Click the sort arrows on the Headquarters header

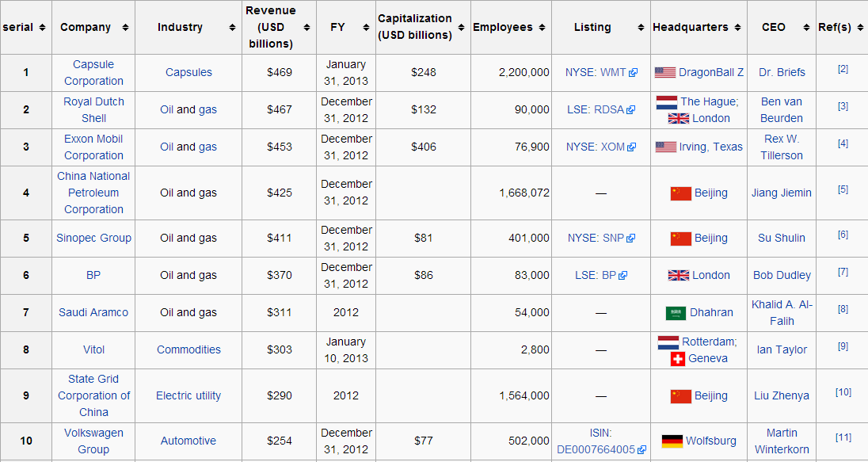click(x=740, y=26)
